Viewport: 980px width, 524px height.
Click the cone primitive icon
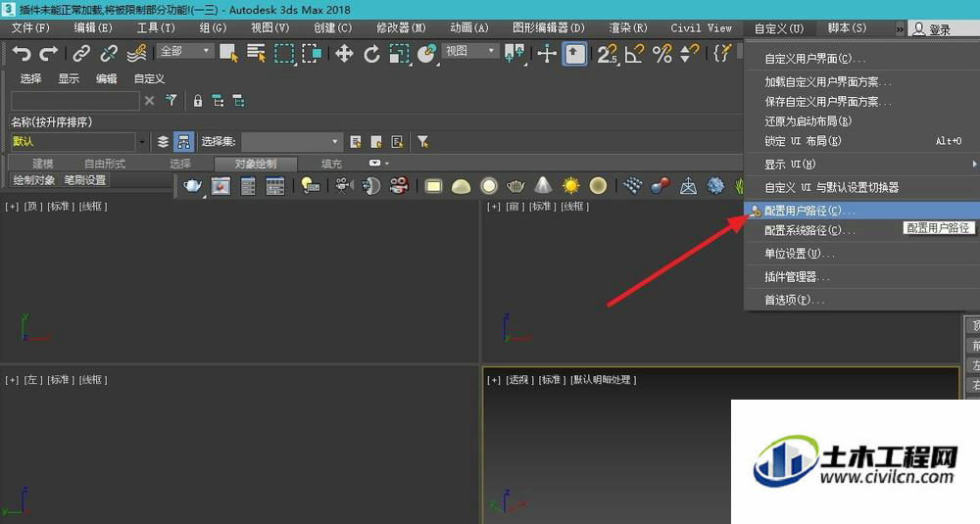tap(543, 185)
